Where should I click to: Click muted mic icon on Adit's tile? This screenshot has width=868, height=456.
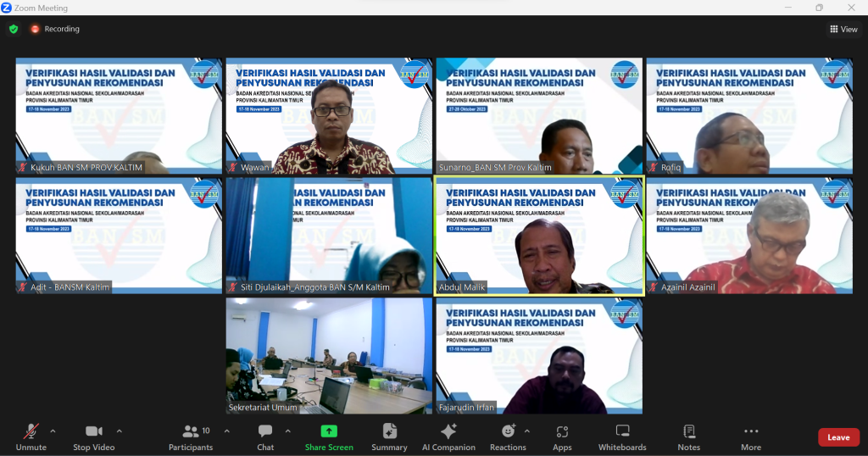click(x=23, y=287)
